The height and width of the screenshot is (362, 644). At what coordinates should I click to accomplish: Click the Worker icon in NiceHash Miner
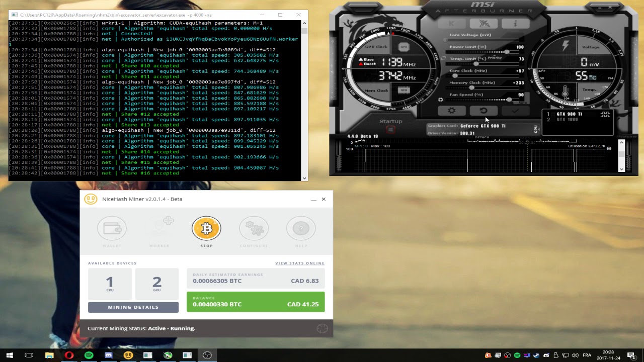click(159, 229)
